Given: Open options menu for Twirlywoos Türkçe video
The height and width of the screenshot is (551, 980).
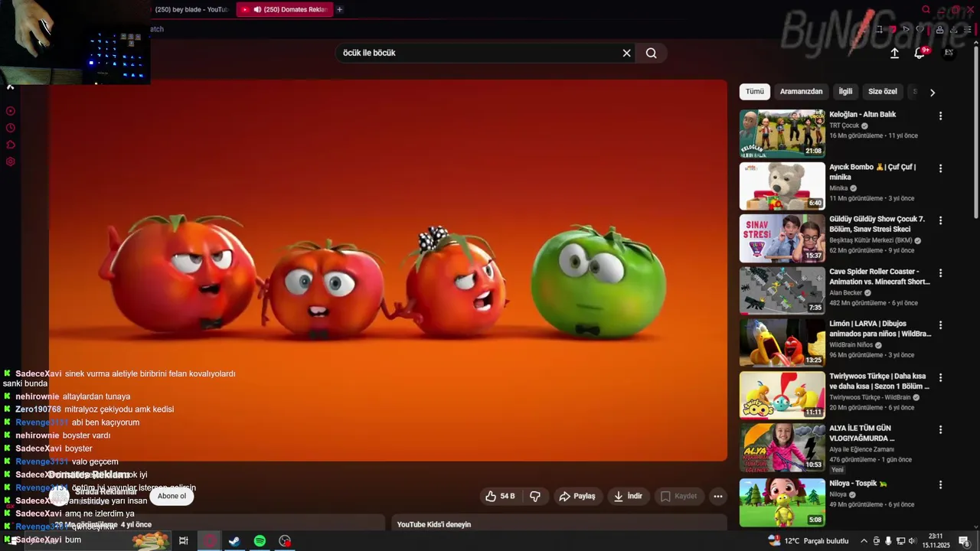Looking at the screenshot, I should tap(940, 377).
